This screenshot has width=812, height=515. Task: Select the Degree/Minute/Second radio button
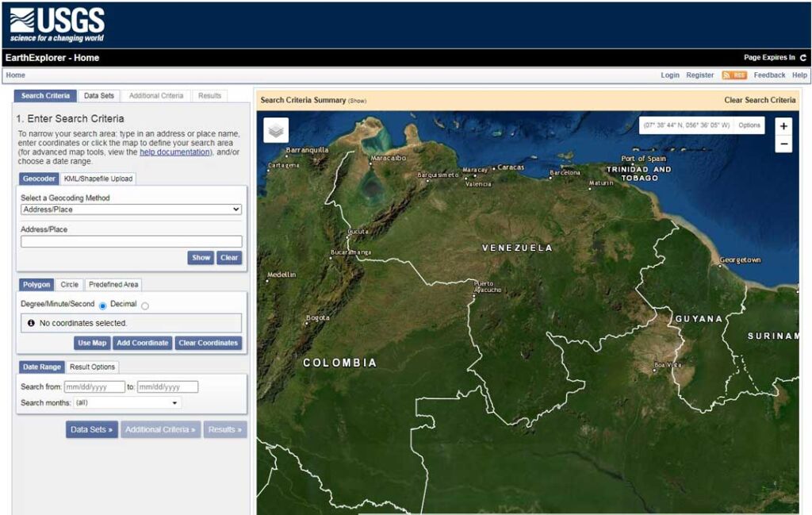[101, 304]
